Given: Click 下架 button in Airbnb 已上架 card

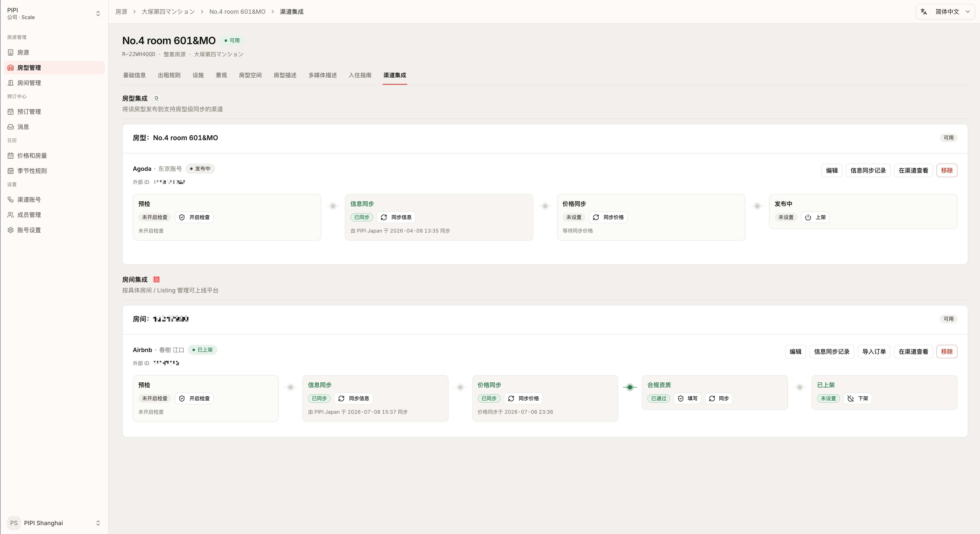Looking at the screenshot, I should (858, 398).
